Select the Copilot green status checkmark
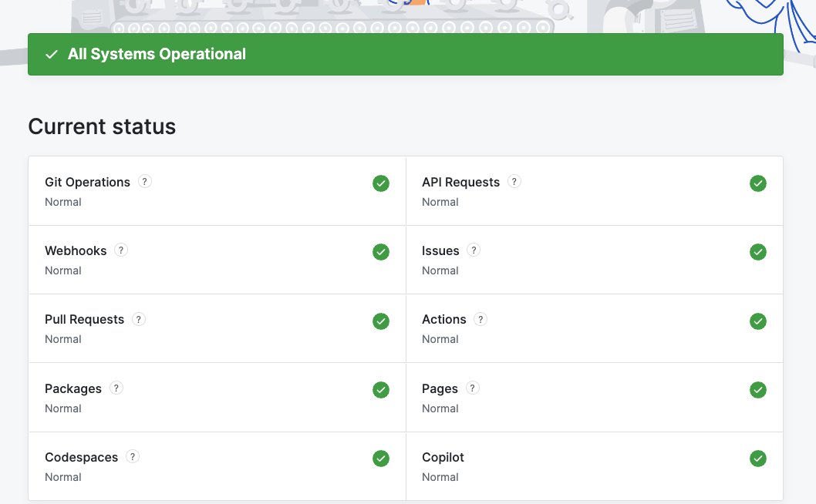Viewport: 816px width, 504px height. pos(757,459)
